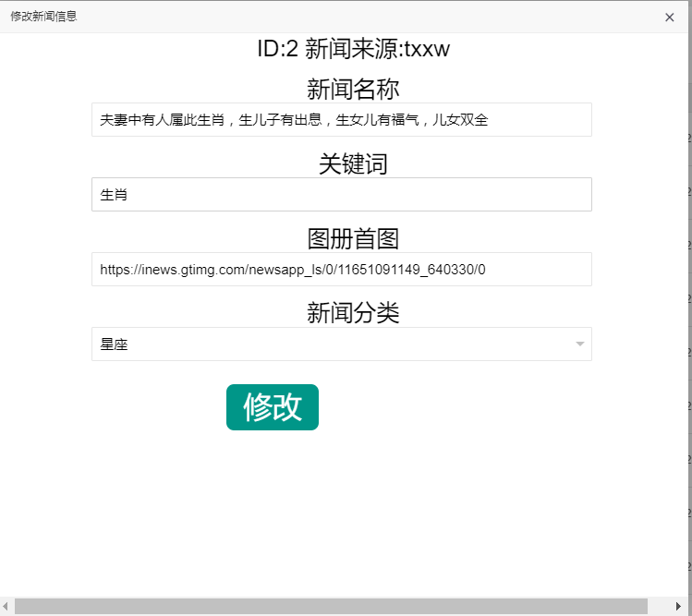Click the 图册首图 URL input field
The height and width of the screenshot is (616, 692).
point(342,269)
